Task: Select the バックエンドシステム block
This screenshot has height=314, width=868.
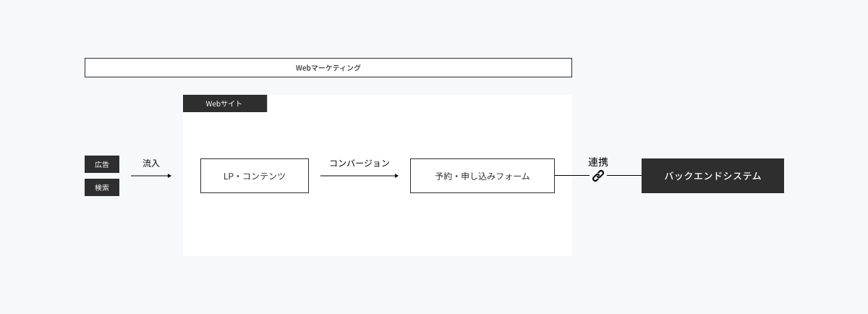Action: [x=712, y=176]
